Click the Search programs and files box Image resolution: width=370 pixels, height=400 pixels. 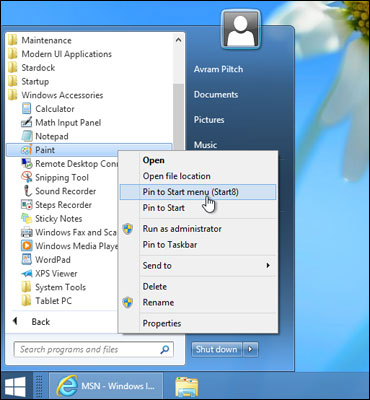[93, 349]
